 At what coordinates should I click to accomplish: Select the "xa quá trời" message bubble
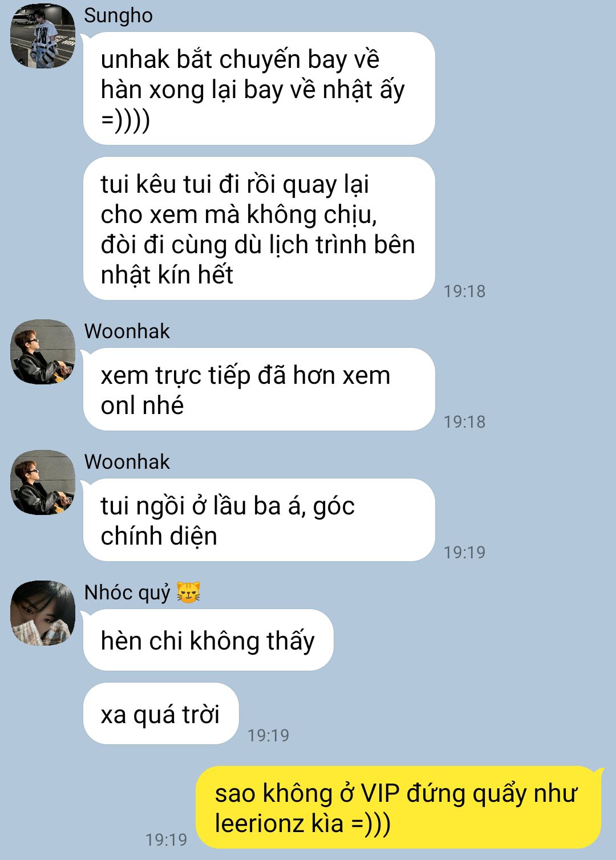161,713
